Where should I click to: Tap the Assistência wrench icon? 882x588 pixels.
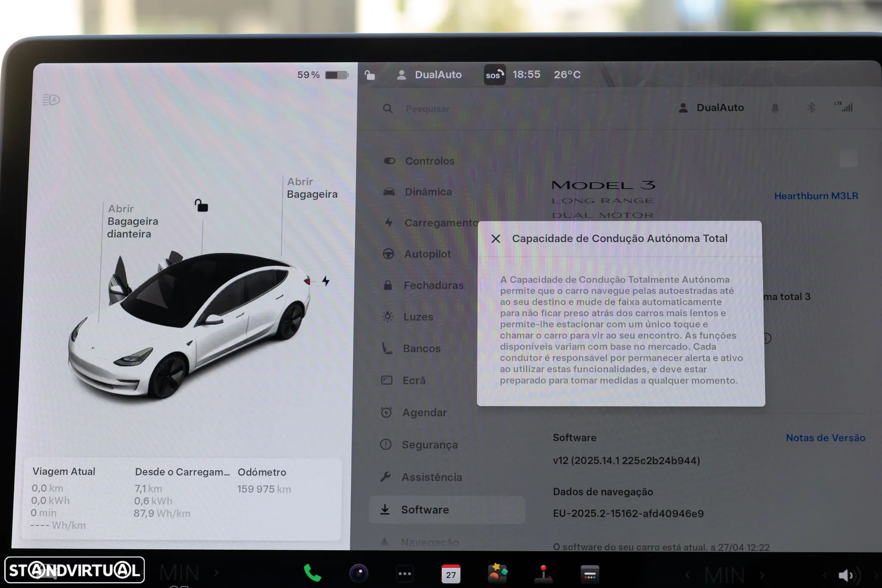click(385, 477)
